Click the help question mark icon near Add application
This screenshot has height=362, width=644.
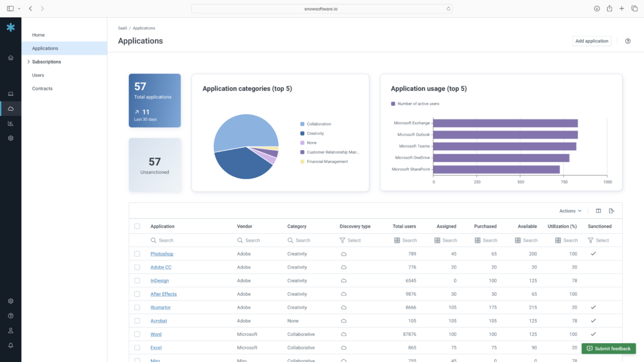pyautogui.click(x=627, y=41)
